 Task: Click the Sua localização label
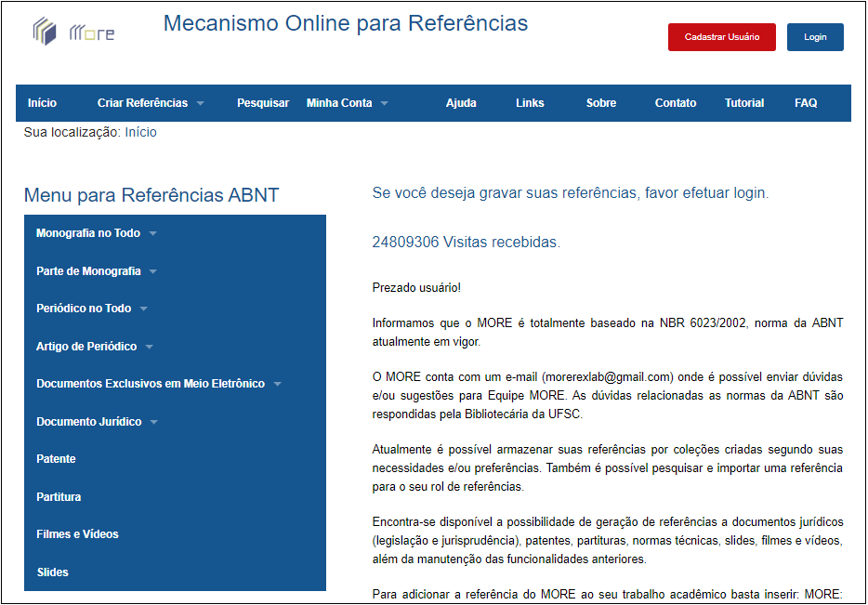(72, 132)
